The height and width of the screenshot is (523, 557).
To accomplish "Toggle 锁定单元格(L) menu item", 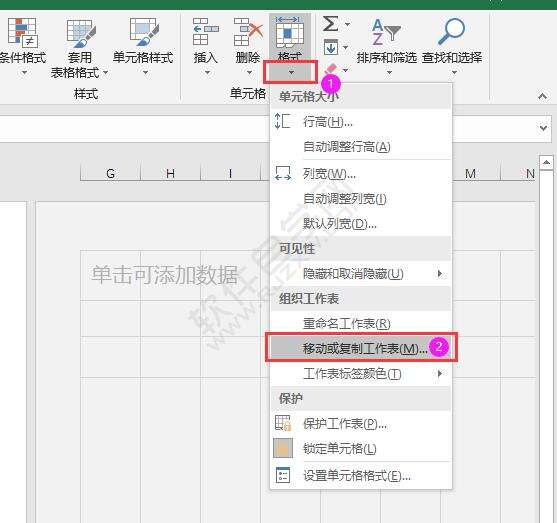I will point(361,448).
